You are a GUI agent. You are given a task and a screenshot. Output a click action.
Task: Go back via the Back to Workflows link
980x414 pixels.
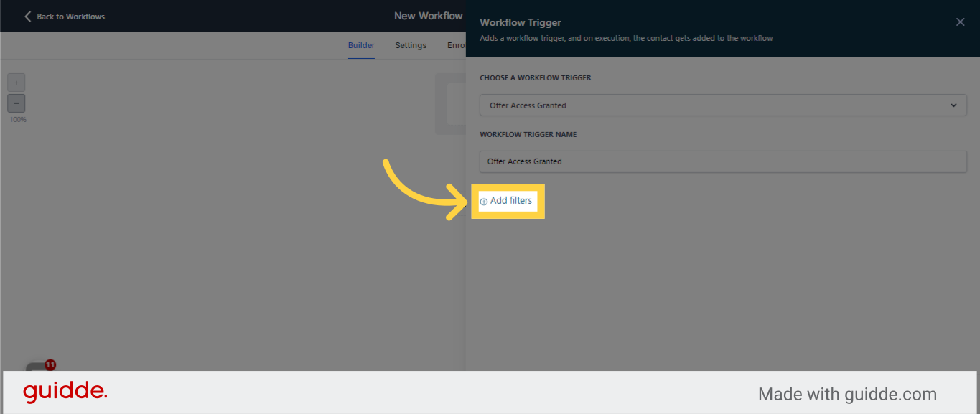coord(64,16)
